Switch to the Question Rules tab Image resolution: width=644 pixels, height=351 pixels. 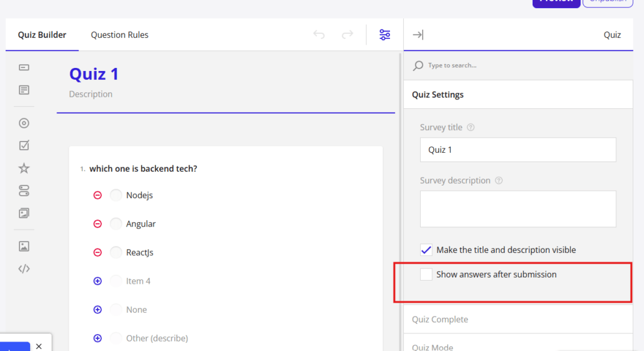tap(119, 35)
